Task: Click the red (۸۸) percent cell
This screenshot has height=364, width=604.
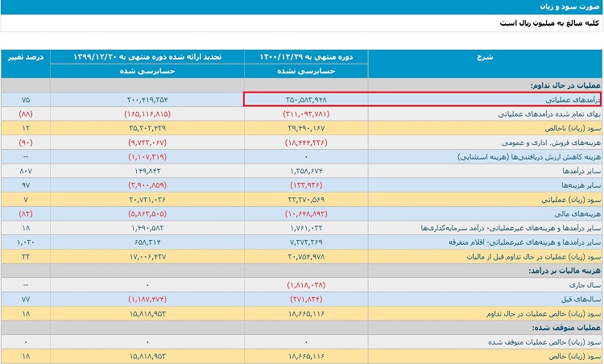Action: (x=26, y=114)
